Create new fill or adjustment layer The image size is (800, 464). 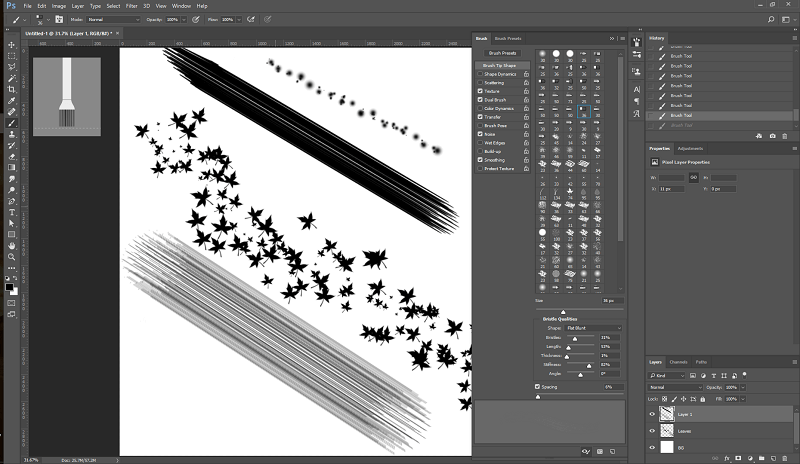[x=750, y=458]
